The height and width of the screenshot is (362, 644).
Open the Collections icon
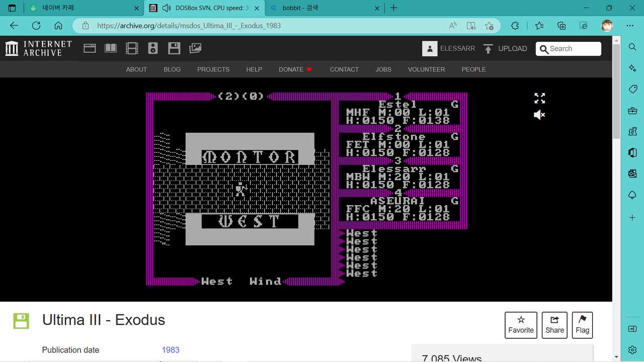pyautogui.click(x=561, y=26)
